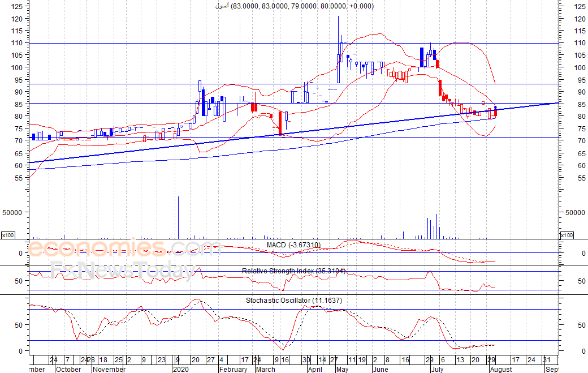
Task: Click the August month label
Action: (501, 369)
